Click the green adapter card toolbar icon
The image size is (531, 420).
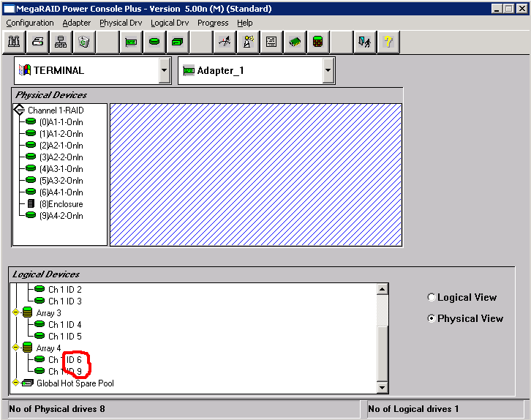click(x=131, y=42)
